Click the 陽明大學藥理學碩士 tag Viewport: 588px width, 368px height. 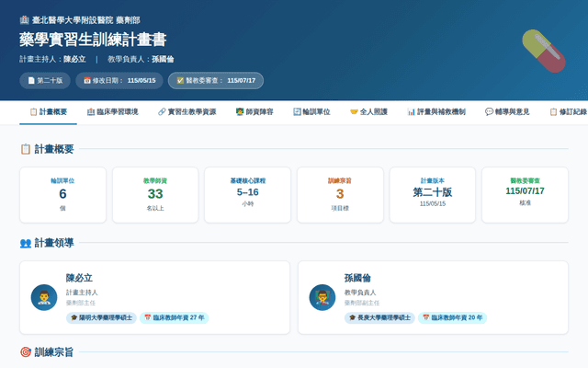[x=101, y=317]
